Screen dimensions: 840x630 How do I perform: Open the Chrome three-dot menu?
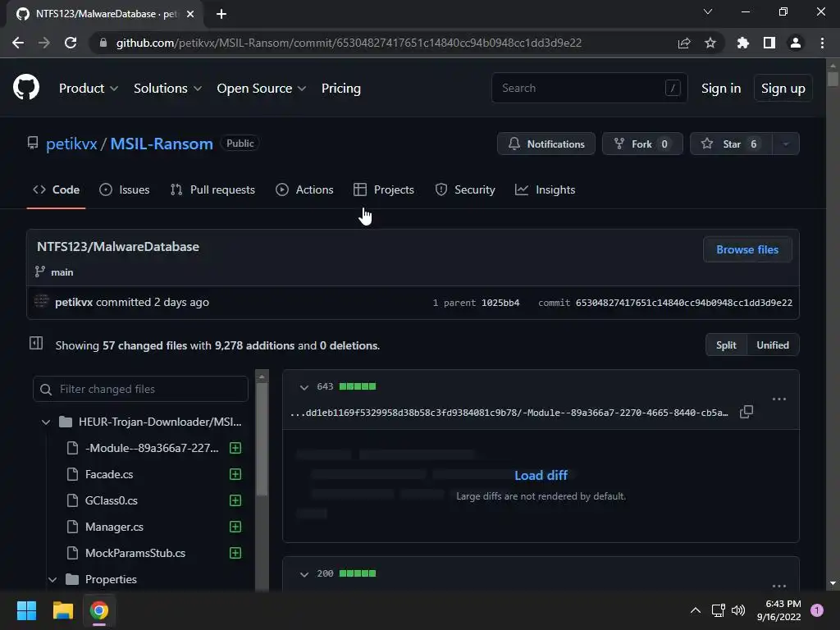[x=822, y=43]
